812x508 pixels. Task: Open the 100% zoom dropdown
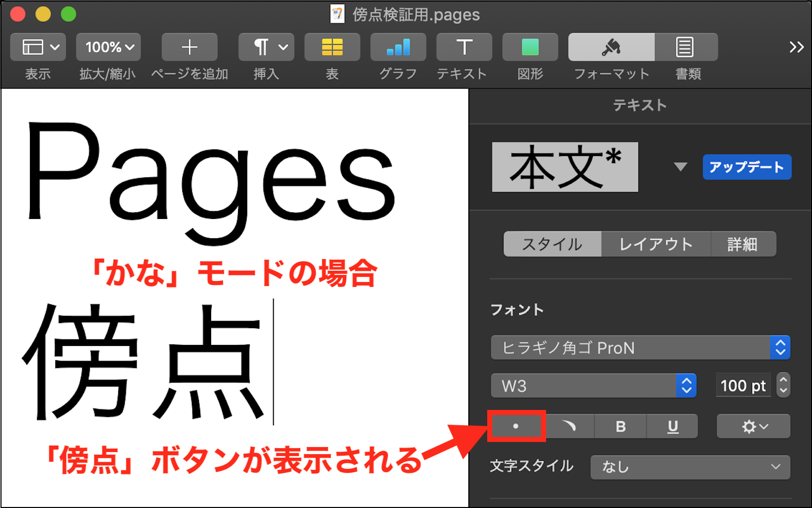point(109,47)
